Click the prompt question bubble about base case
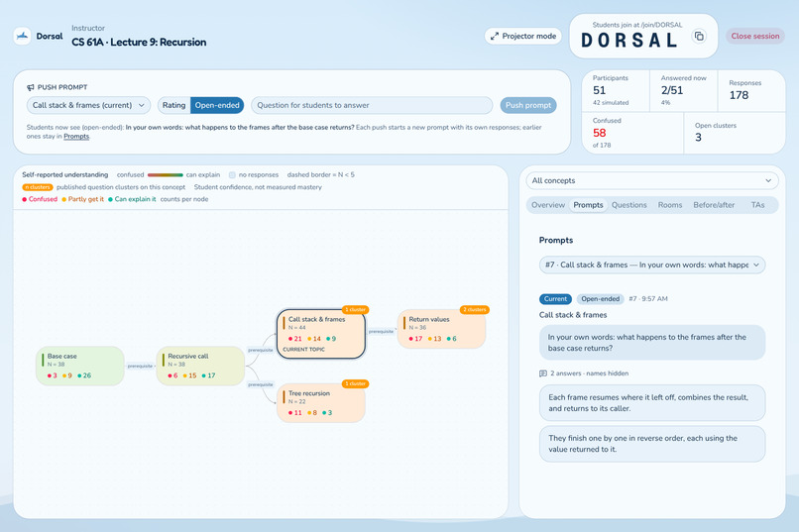The image size is (799, 532). [x=652, y=343]
